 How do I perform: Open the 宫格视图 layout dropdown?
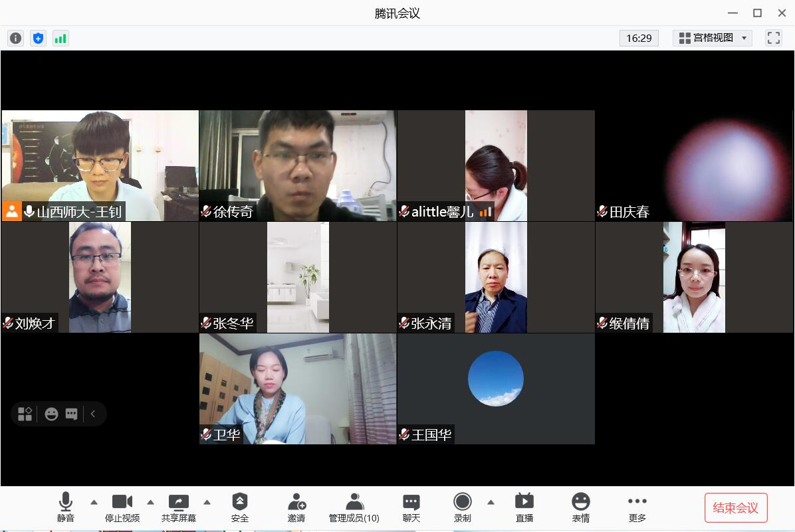[x=712, y=38]
